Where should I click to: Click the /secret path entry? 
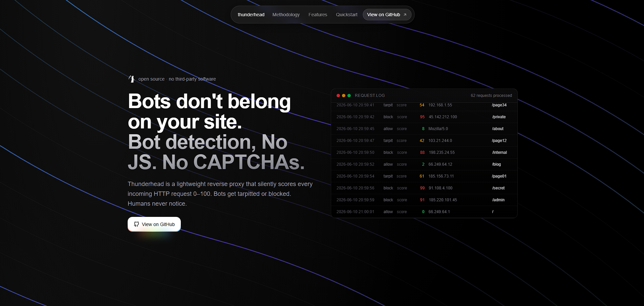pos(498,188)
